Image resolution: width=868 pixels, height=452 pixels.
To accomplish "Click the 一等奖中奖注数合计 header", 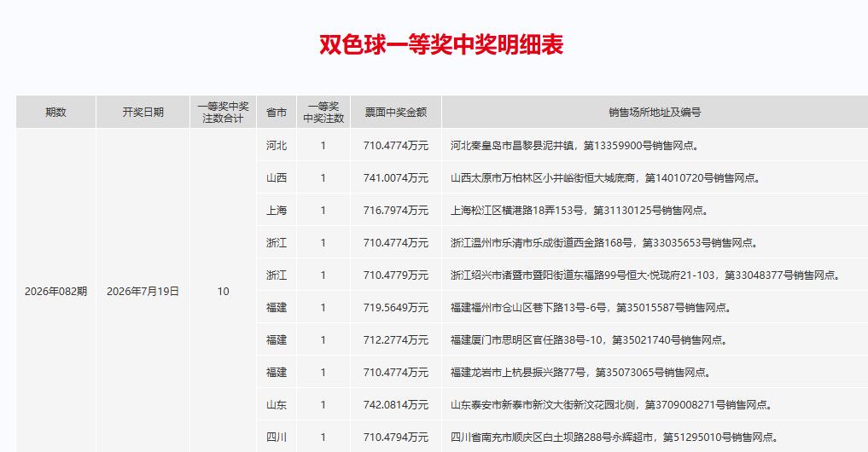I will pyautogui.click(x=223, y=113).
